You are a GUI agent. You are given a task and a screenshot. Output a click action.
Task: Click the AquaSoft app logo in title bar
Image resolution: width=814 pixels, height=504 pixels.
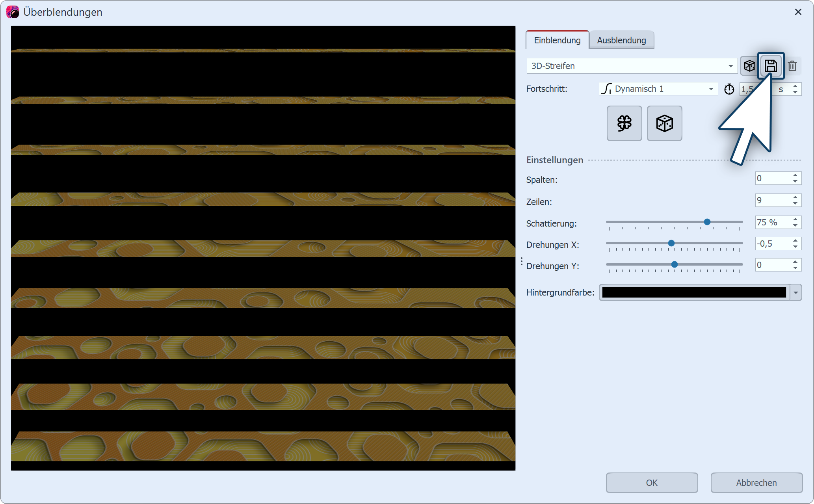point(13,12)
